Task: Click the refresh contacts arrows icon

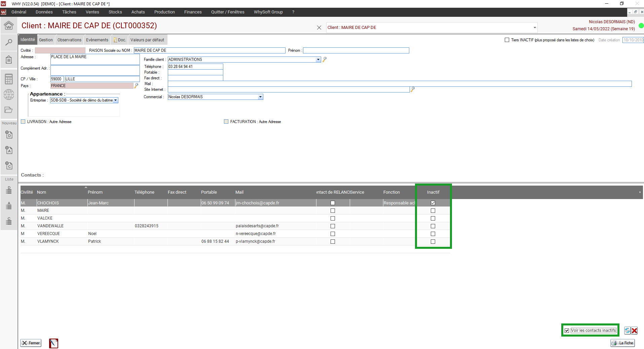Action: coord(628,331)
